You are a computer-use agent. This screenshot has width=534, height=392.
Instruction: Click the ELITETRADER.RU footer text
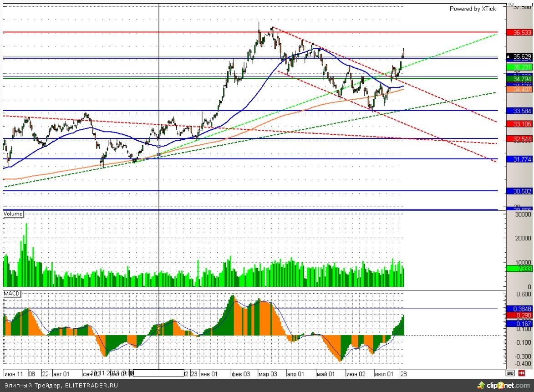tap(92, 386)
